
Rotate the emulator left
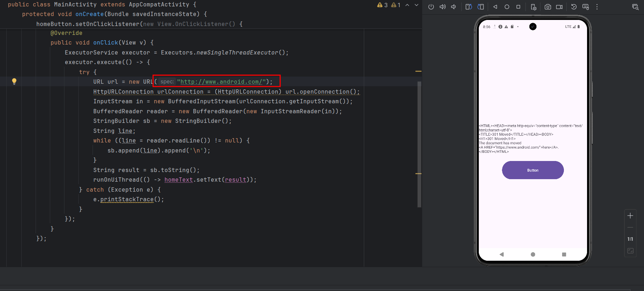coord(469,7)
